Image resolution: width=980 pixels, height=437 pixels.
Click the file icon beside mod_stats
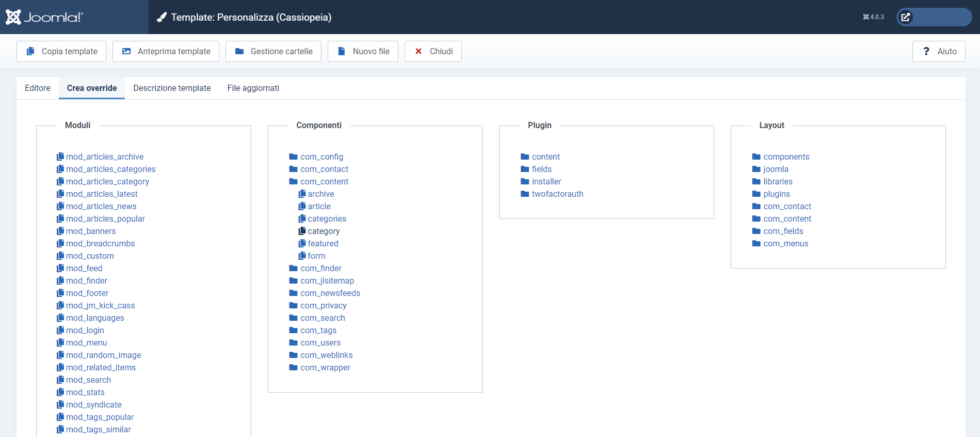[60, 392]
